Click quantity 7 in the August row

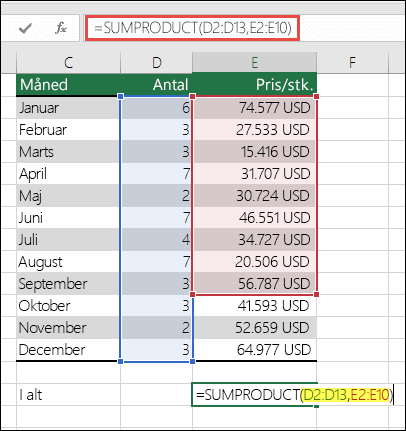tap(156, 262)
